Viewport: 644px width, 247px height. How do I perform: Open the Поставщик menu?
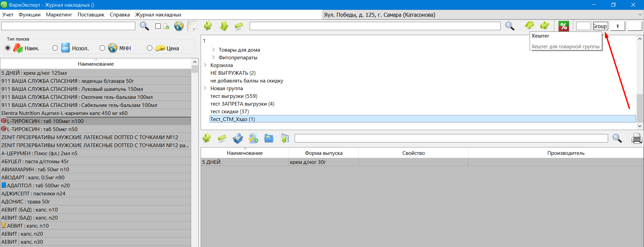pyautogui.click(x=91, y=15)
